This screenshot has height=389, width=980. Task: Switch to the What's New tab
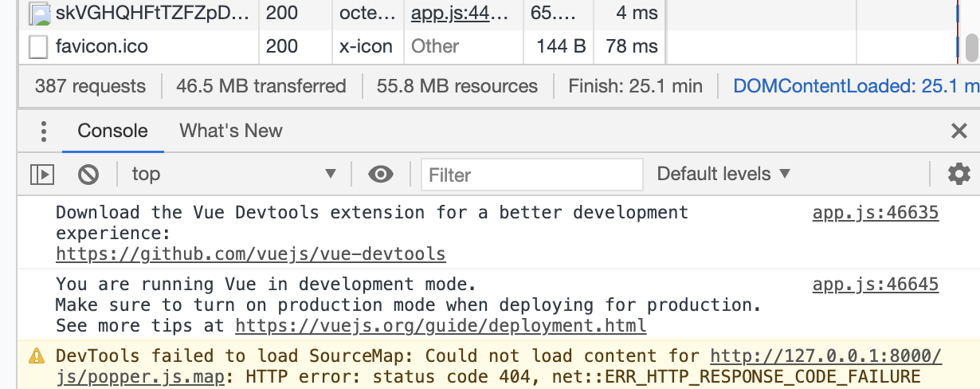pos(231,131)
